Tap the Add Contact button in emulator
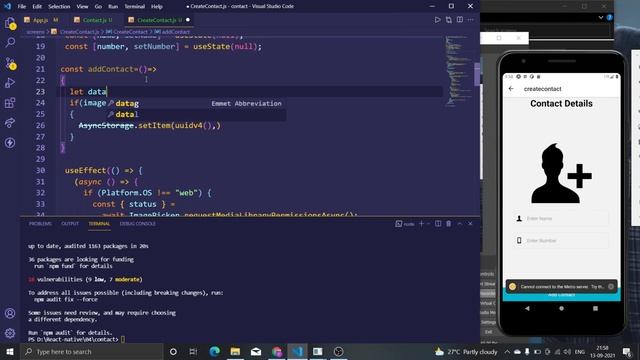640x360 pixels. (x=562, y=296)
